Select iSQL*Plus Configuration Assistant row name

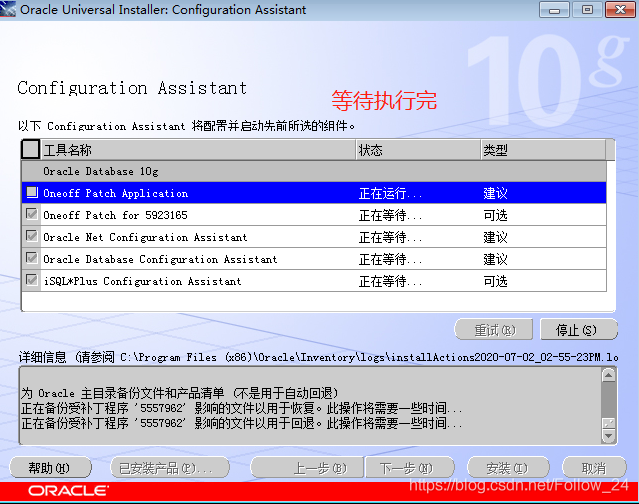(x=142, y=281)
